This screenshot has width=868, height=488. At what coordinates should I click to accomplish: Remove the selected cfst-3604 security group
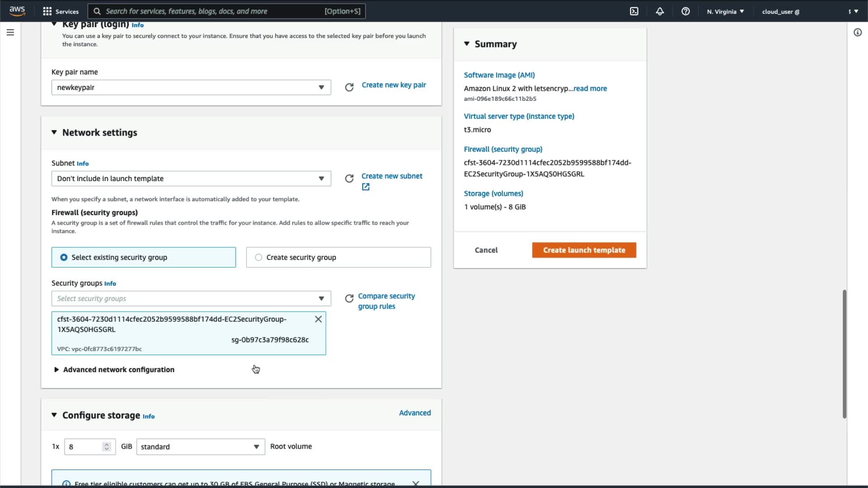pyautogui.click(x=318, y=319)
